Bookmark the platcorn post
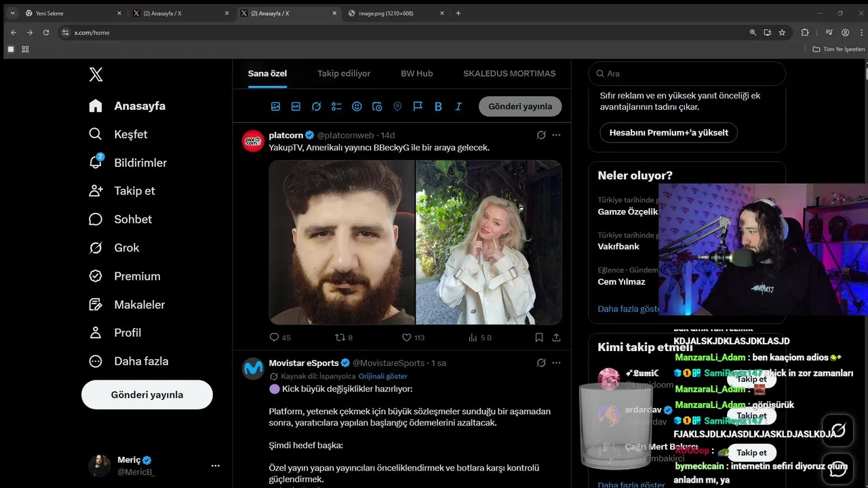This screenshot has width=868, height=488. [x=539, y=337]
